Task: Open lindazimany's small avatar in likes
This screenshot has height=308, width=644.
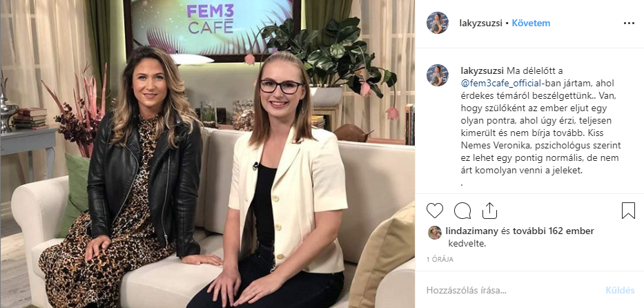Action: pyautogui.click(x=435, y=233)
